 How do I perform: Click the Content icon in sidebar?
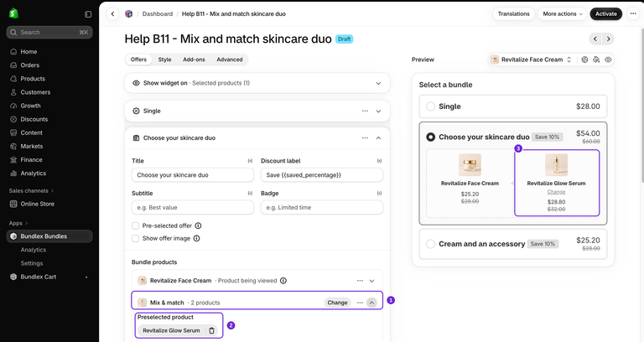[x=13, y=133]
